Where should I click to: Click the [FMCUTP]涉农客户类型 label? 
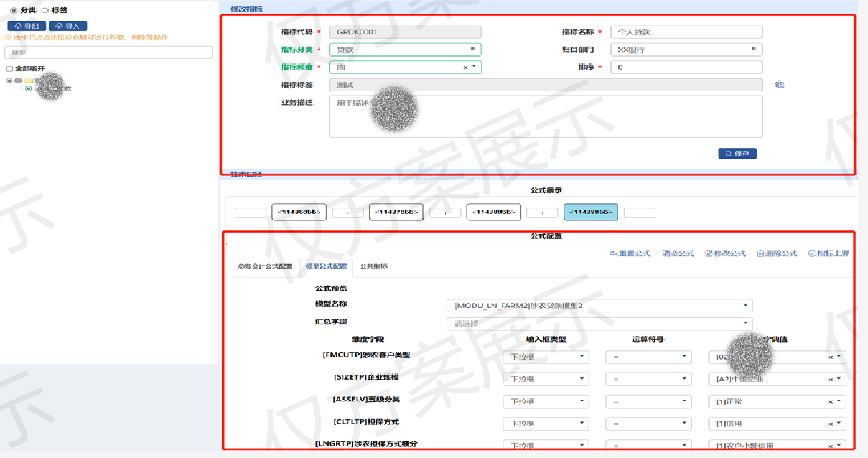click(366, 355)
